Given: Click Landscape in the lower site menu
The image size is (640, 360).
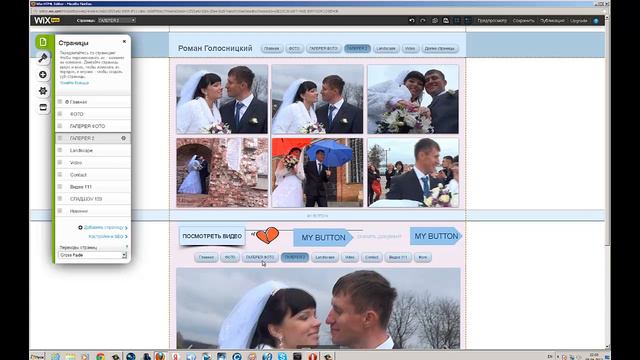Looking at the screenshot, I should (x=325, y=258).
